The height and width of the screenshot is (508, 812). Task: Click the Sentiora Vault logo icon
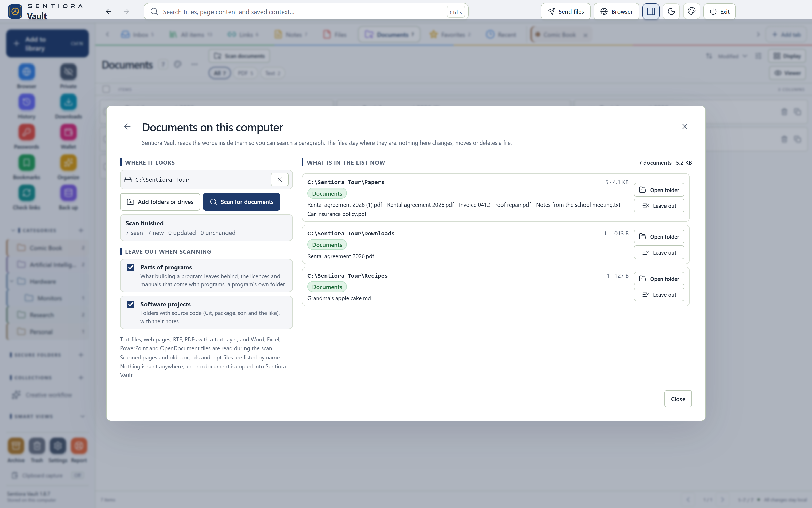[x=15, y=11]
